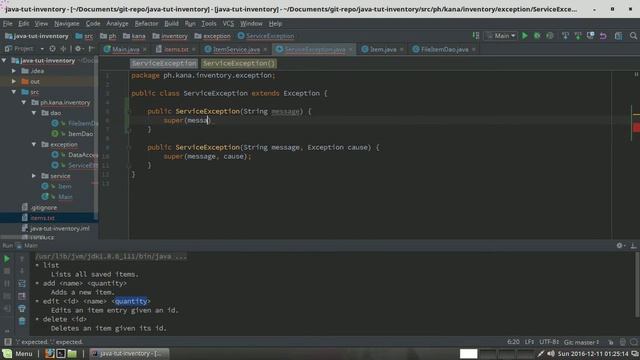Viewport: 640px width, 360px height.
Task: Commit changes using the VCS toolbar icon
Action: coord(578,36)
